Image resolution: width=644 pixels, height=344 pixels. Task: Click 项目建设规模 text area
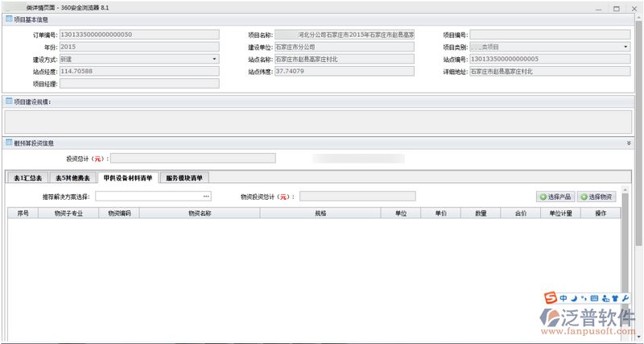(x=318, y=122)
